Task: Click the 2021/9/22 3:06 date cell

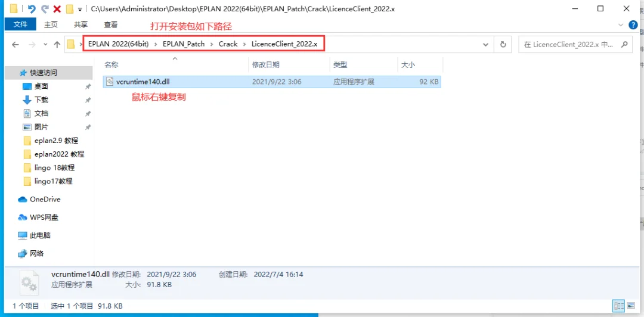Action: pos(277,82)
